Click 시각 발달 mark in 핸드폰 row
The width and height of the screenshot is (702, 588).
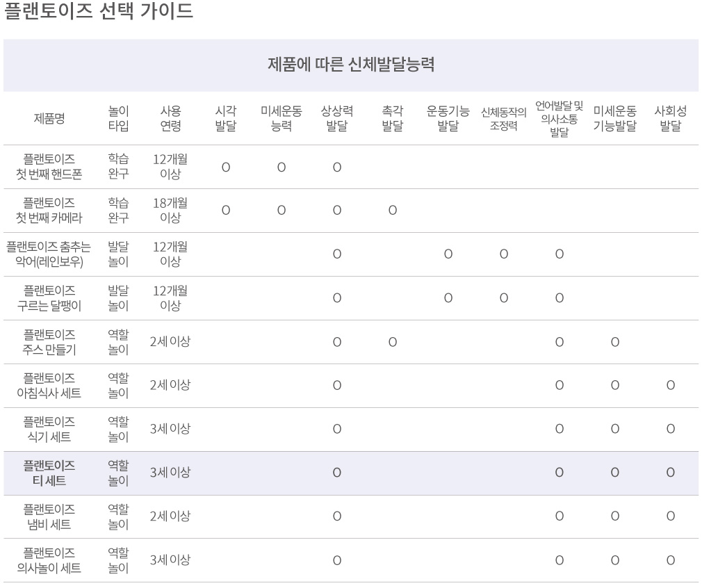(x=226, y=168)
